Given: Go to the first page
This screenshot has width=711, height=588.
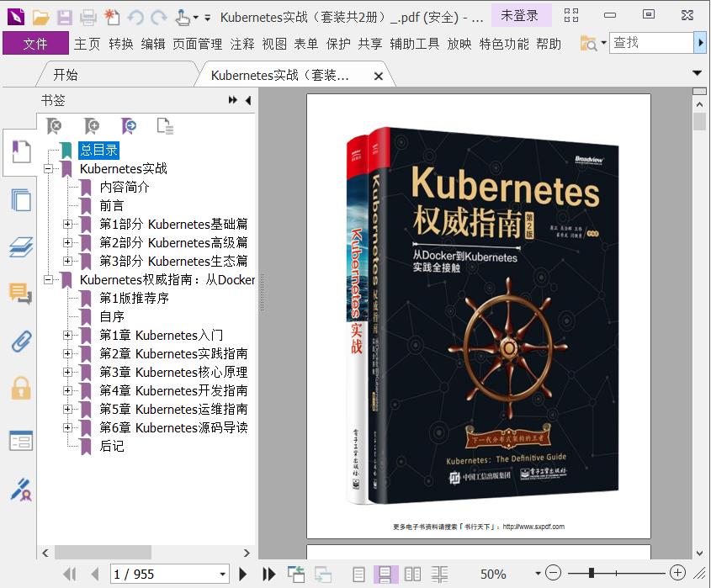Looking at the screenshot, I should (70, 575).
